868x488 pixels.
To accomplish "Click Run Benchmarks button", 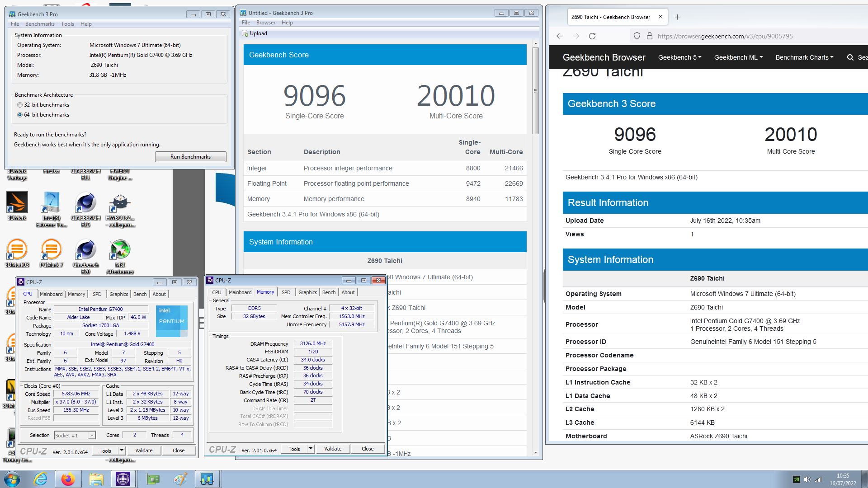I will (190, 157).
